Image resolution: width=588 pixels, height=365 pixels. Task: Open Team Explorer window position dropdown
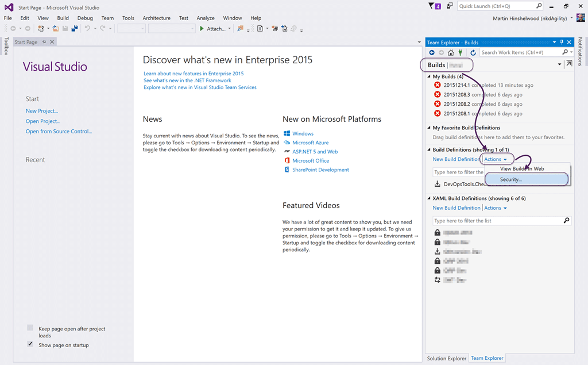pyautogui.click(x=554, y=42)
